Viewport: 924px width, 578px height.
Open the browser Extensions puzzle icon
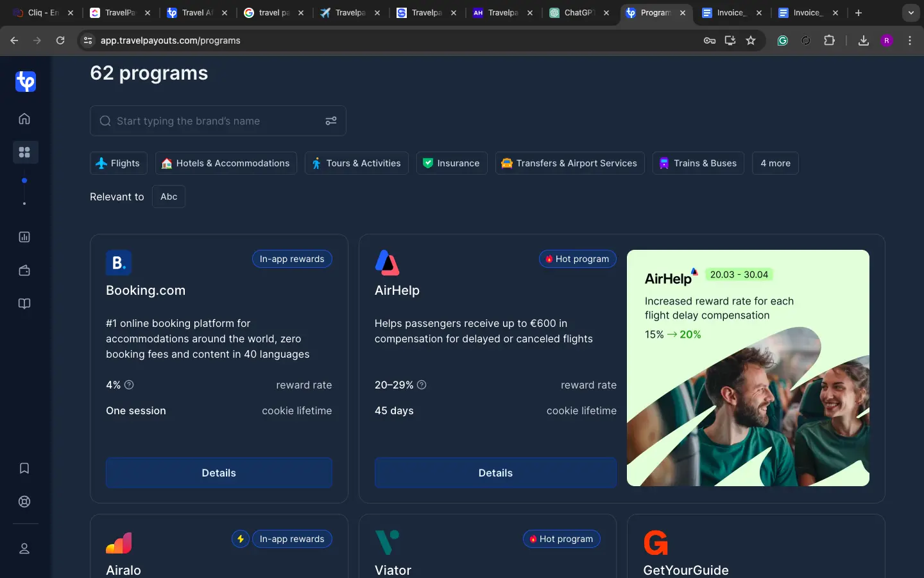pyautogui.click(x=829, y=40)
